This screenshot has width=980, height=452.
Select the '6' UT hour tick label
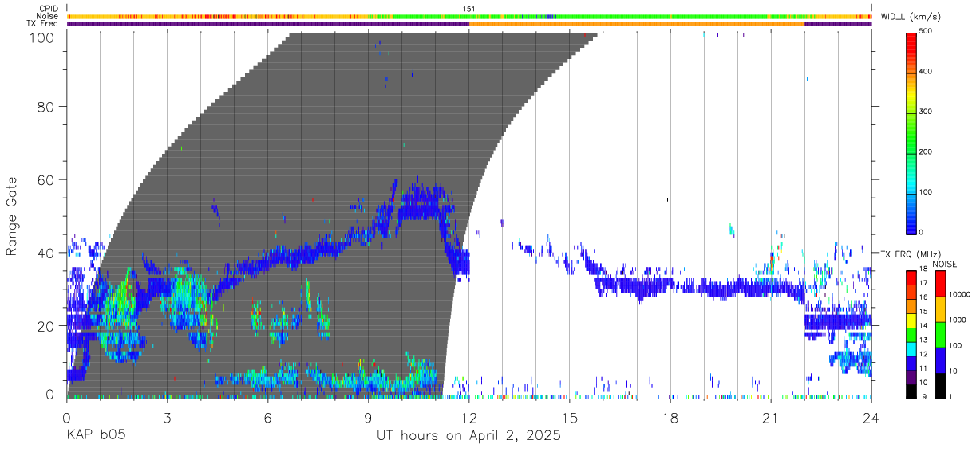[x=267, y=417]
